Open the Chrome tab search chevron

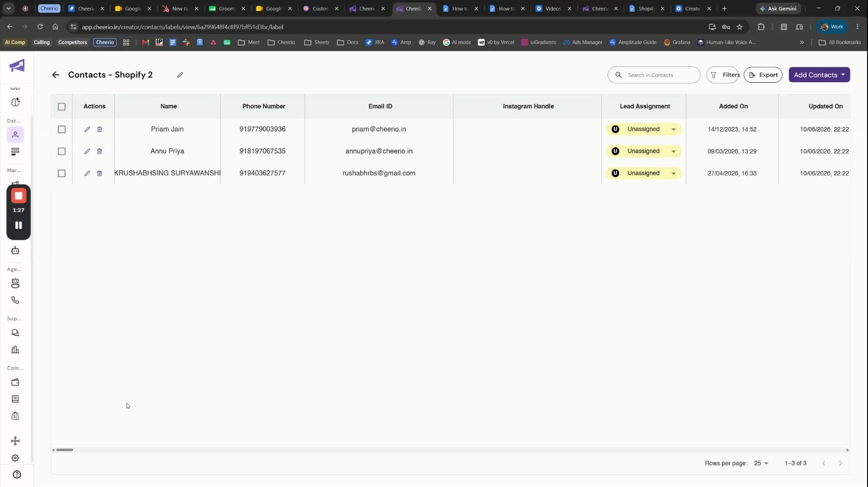[x=8, y=9]
